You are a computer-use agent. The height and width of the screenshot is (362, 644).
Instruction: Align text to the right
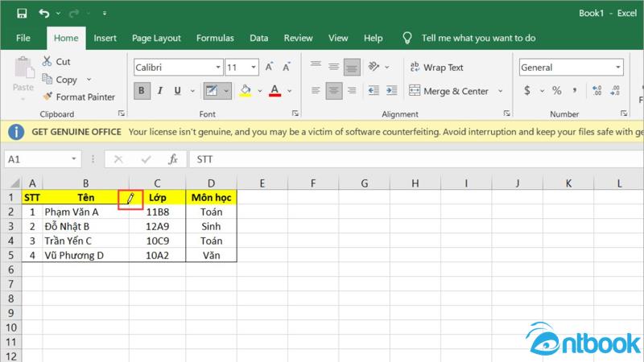coord(352,91)
